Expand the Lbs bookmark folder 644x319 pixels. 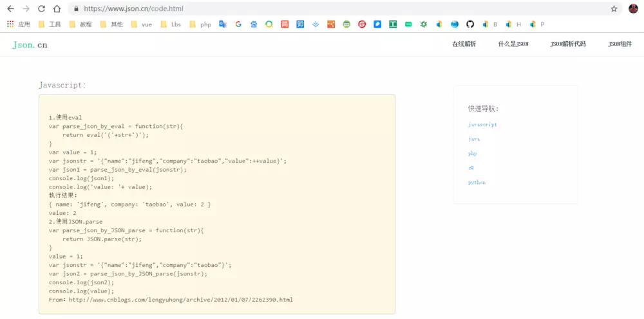[x=171, y=24]
